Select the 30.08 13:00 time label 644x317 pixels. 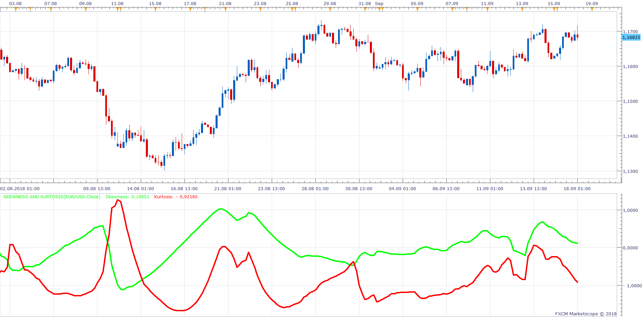359,189
